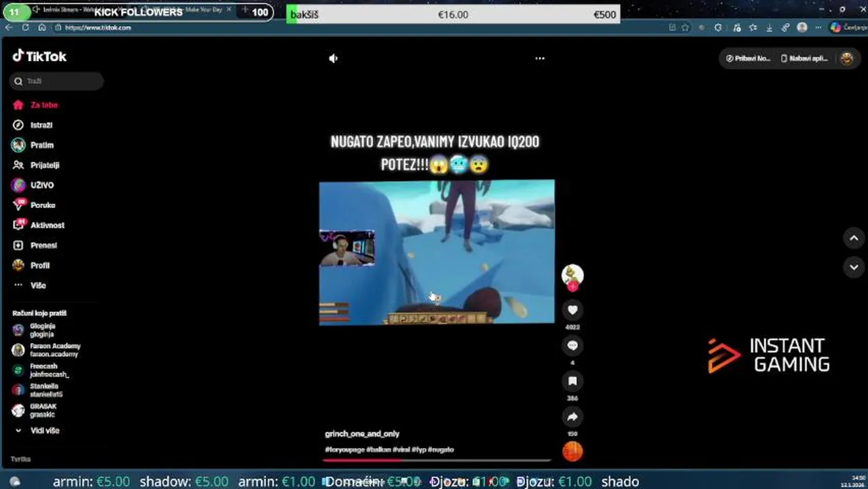The height and width of the screenshot is (489, 868).
Task: Open the video comments bubble
Action: coord(573,346)
